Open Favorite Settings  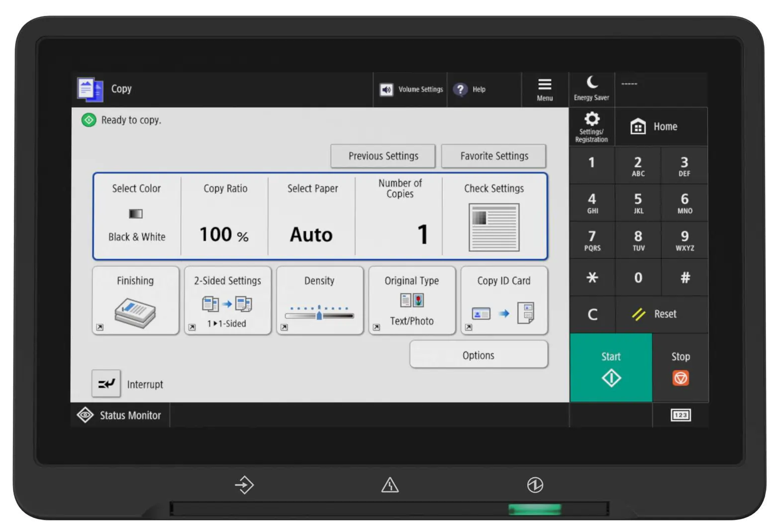tap(494, 156)
